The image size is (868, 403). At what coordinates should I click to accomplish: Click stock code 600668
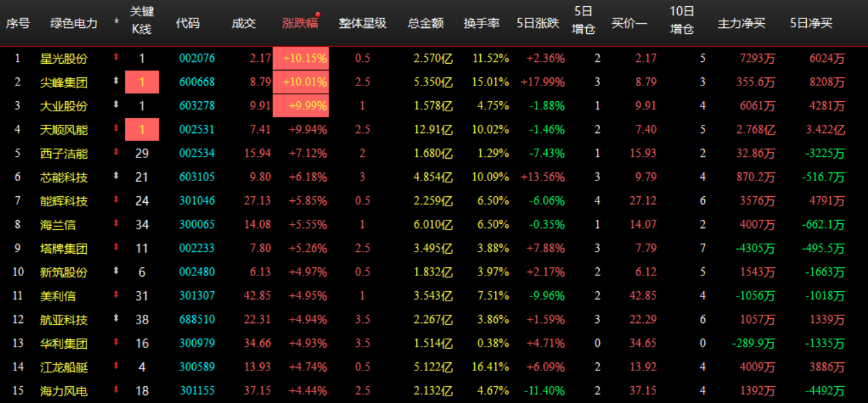pos(197,82)
